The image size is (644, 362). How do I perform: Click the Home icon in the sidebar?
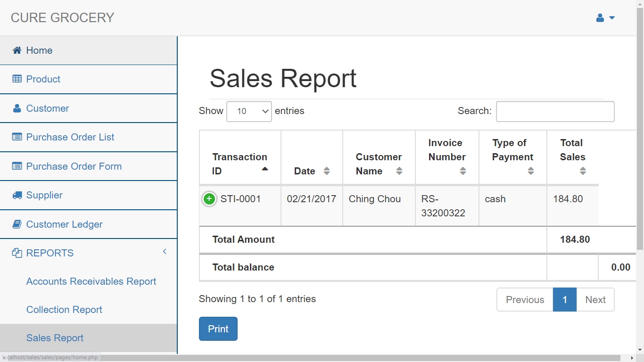coord(17,50)
